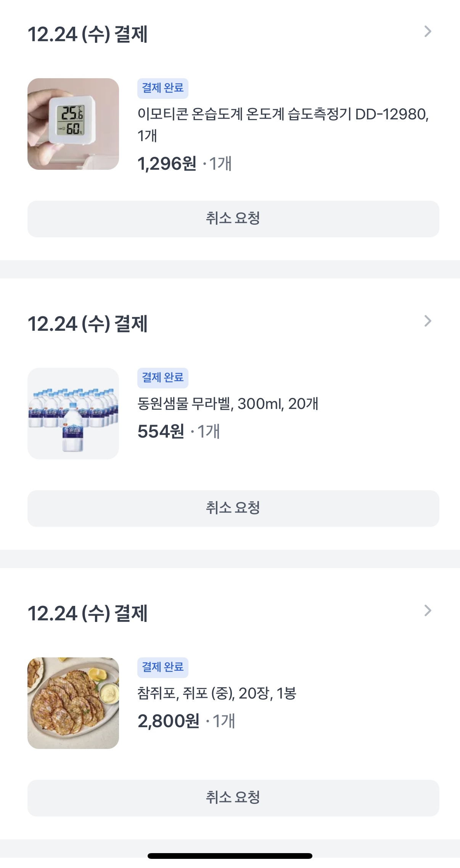Tap the chevron on the 참쥐포 order

click(428, 611)
